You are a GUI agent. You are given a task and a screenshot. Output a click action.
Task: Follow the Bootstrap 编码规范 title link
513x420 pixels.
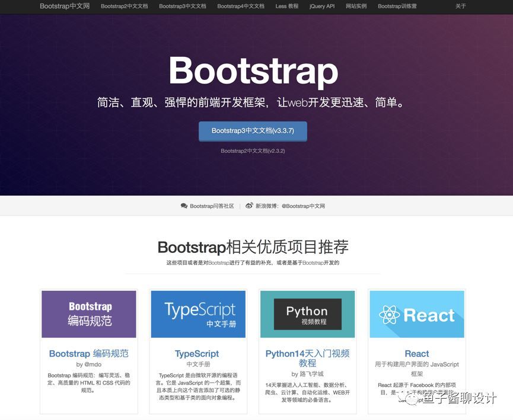point(88,354)
